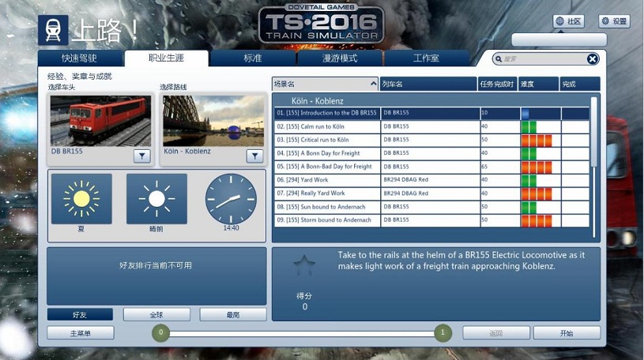Open the 社区 community globe button
Screen dimensions: 644x360
coord(568,21)
